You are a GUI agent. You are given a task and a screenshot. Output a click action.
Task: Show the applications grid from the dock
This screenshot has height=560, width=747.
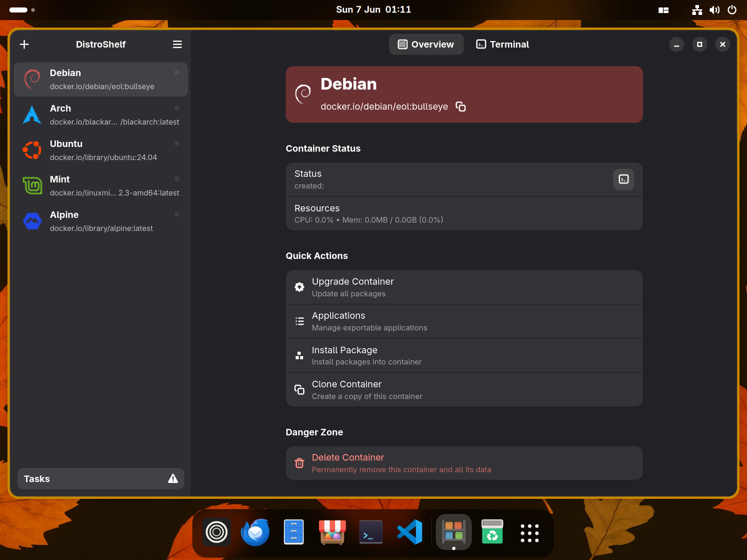(x=530, y=533)
